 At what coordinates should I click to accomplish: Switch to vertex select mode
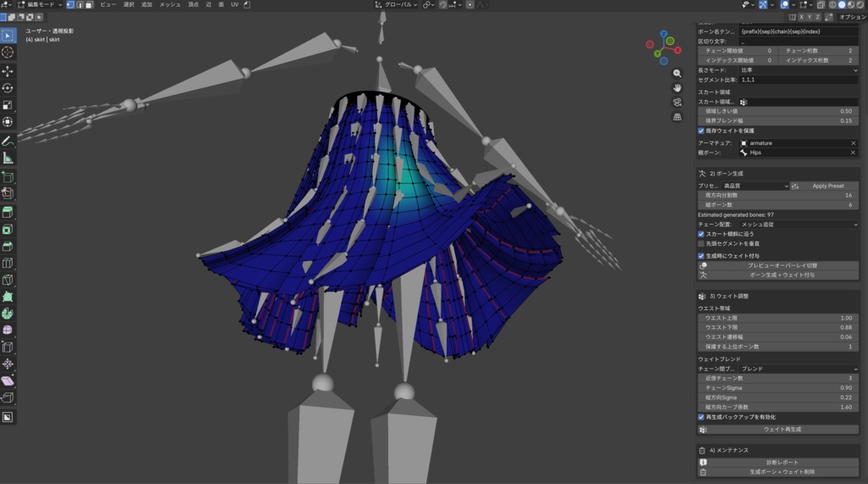click(x=70, y=4)
